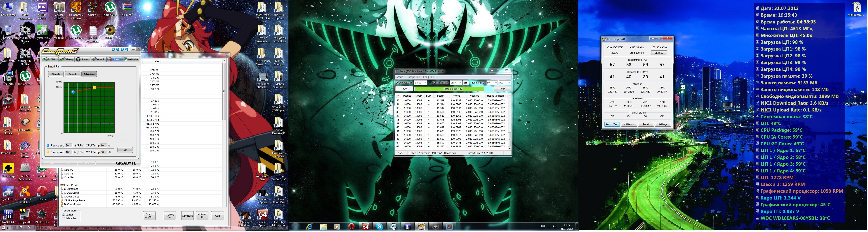The height and width of the screenshot is (232, 868).
Task: Open the HWiNFO64 desktop shortcut
Action: click(8, 216)
